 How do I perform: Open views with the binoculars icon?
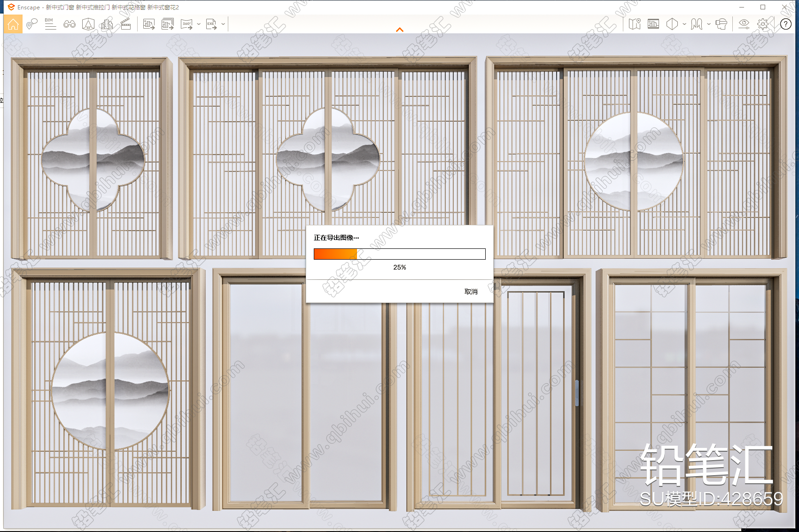[x=70, y=24]
